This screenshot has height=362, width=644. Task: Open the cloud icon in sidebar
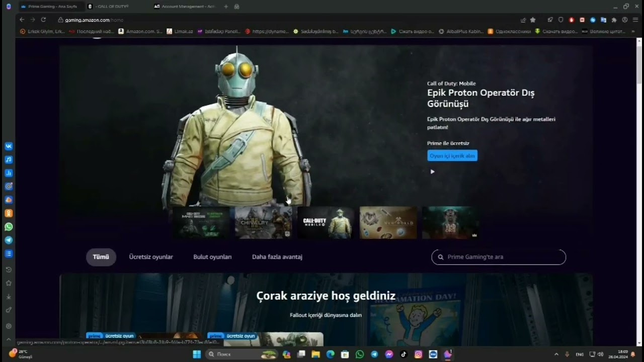point(9,200)
